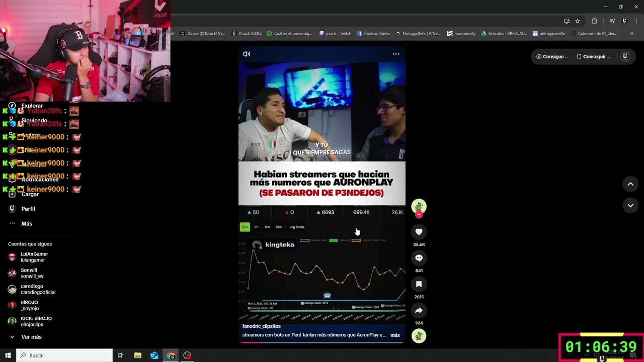The width and height of the screenshot is (644, 362).
Task: Open harmonicity bookmark
Action: [461, 33]
